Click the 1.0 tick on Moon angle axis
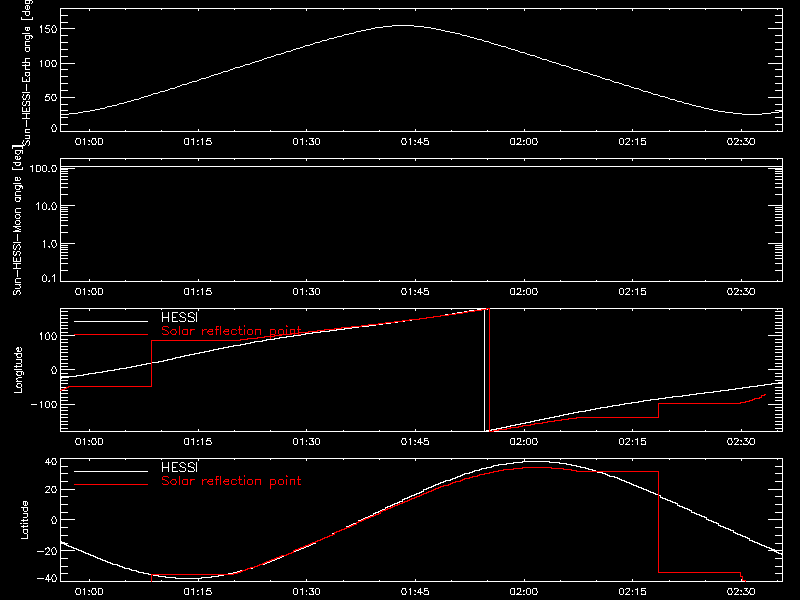 [x=49, y=244]
